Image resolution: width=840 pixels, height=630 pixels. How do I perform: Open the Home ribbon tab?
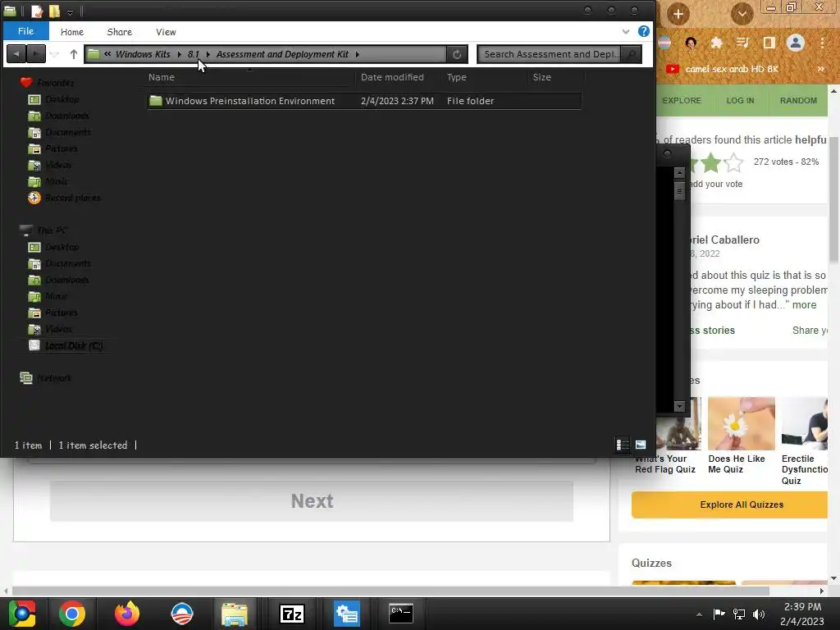[72, 32]
